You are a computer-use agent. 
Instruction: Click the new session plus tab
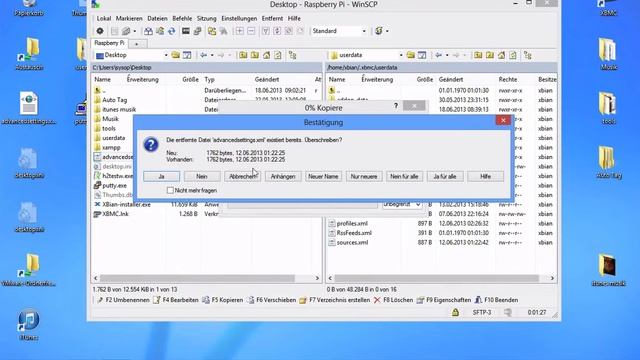point(137,44)
